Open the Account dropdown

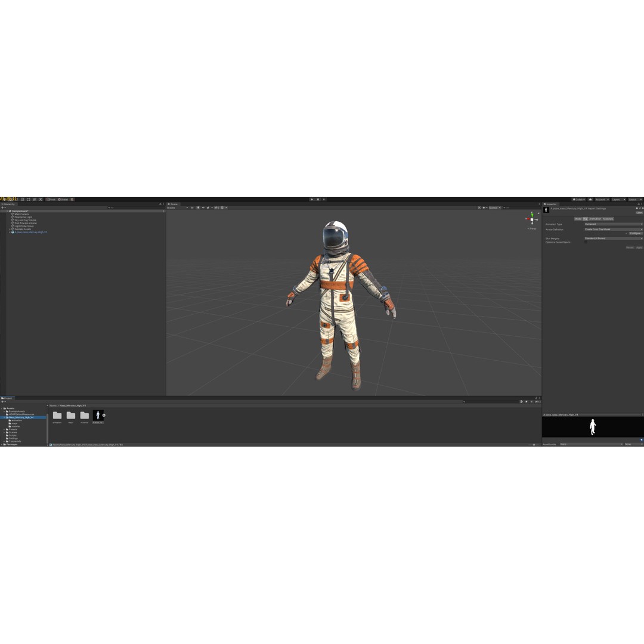click(x=602, y=200)
